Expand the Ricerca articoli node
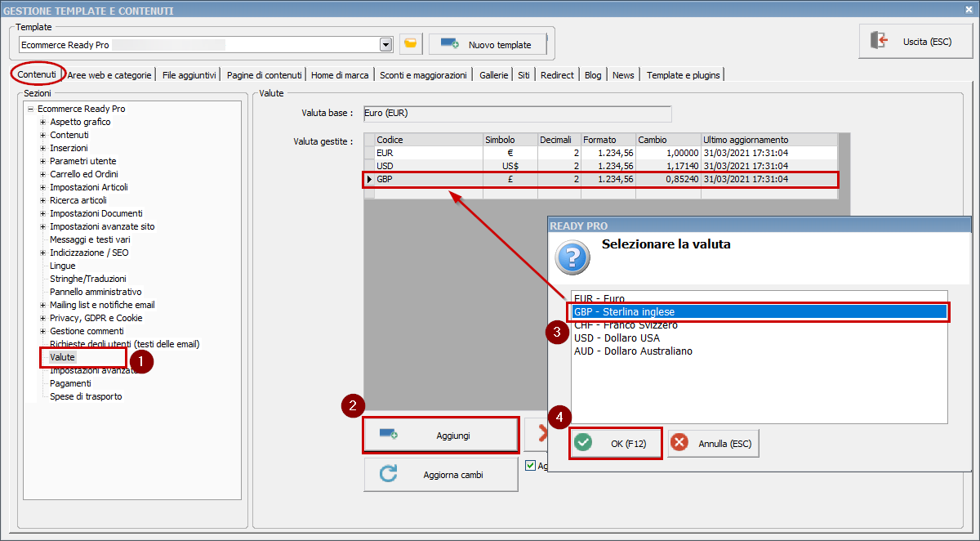 pyautogui.click(x=43, y=200)
